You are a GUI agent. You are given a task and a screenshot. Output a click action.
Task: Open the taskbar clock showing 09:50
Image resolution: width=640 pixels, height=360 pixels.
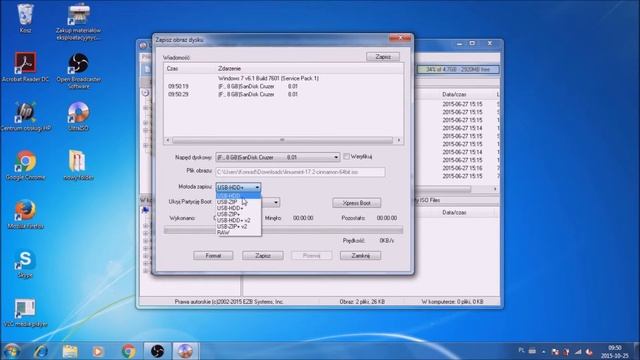click(x=615, y=351)
